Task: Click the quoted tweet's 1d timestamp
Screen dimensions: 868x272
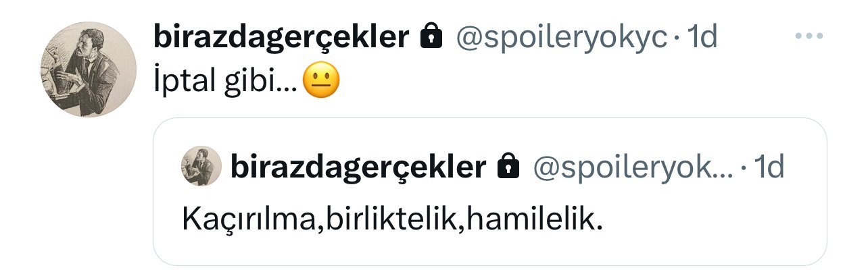Action: pos(768,167)
